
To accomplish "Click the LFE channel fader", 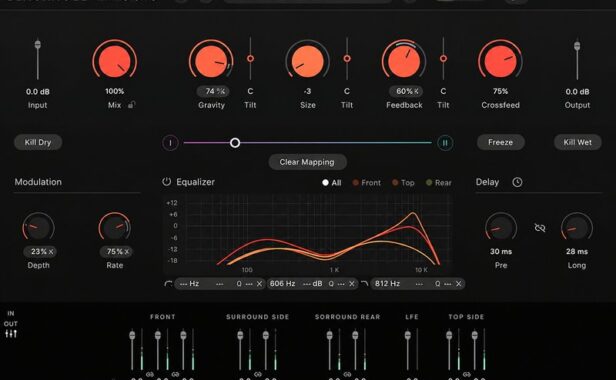I will click(408, 335).
